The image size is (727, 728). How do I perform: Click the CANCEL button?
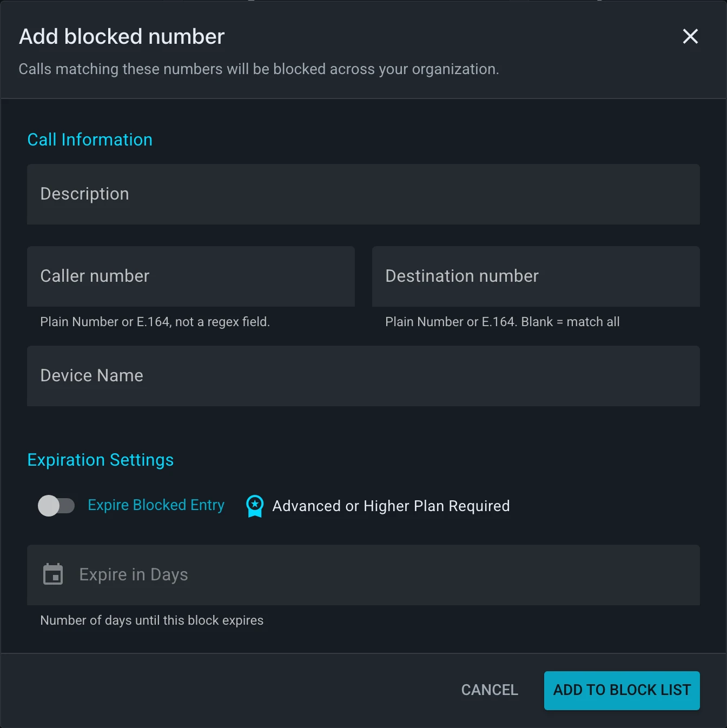pos(490,690)
